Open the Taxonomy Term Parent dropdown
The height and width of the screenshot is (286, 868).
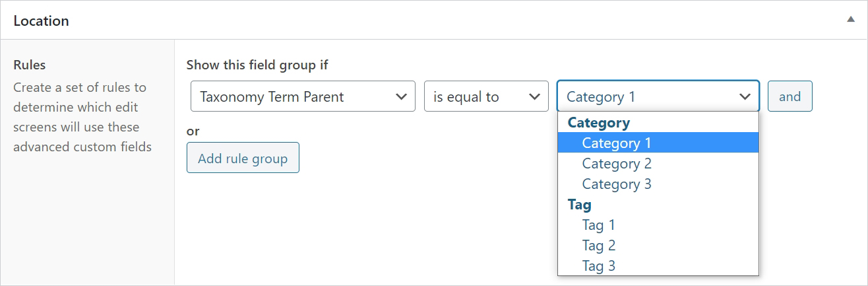(303, 96)
